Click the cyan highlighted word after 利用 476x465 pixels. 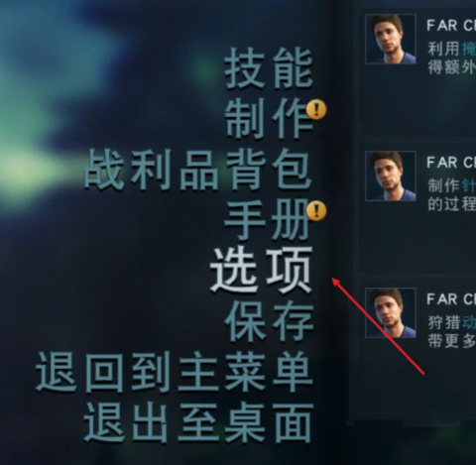(x=469, y=49)
